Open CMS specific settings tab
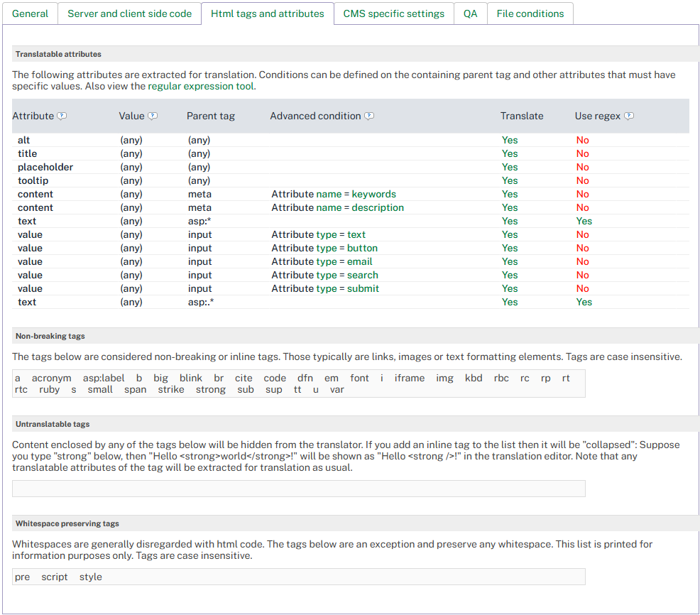 coord(393,13)
